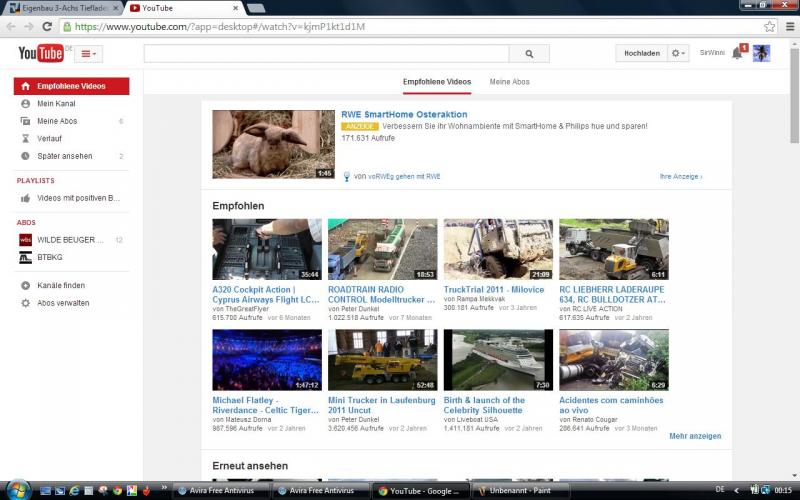Screen dimensions: 800x500
Task: Click channel name Renato Cougar
Action: (594, 419)
